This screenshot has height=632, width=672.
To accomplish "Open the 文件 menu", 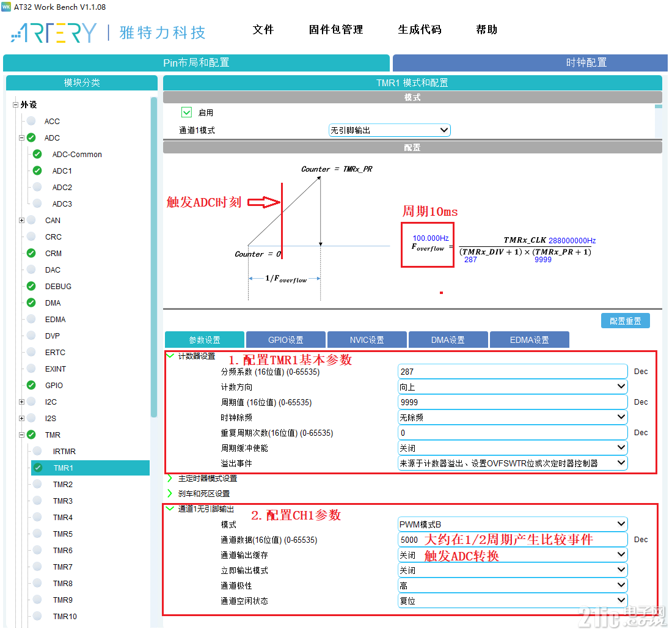I will [x=263, y=29].
